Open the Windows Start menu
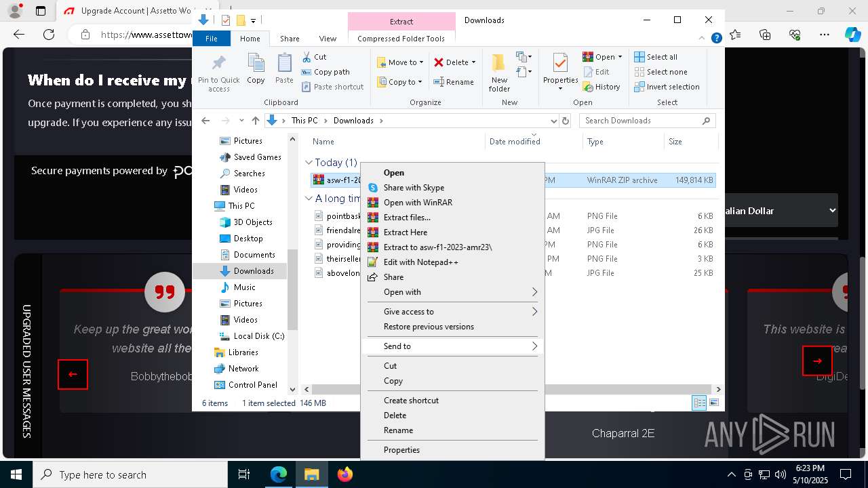 [16, 474]
